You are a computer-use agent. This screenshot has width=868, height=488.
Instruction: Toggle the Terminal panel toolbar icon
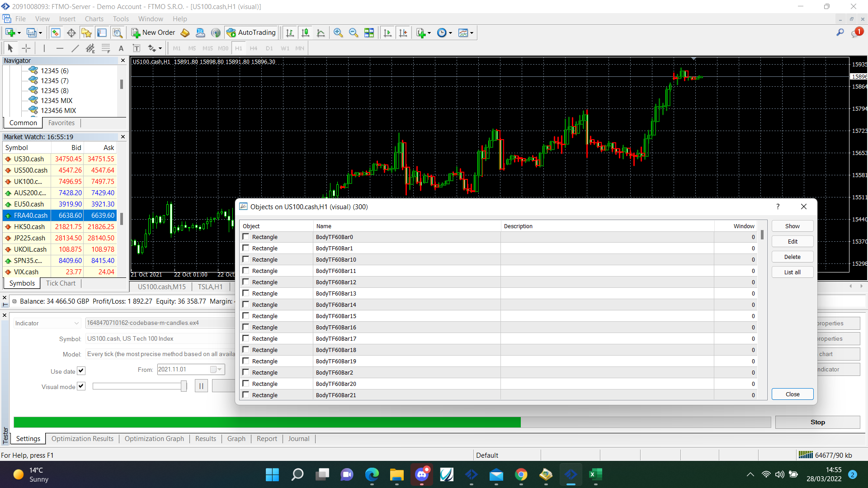102,33
